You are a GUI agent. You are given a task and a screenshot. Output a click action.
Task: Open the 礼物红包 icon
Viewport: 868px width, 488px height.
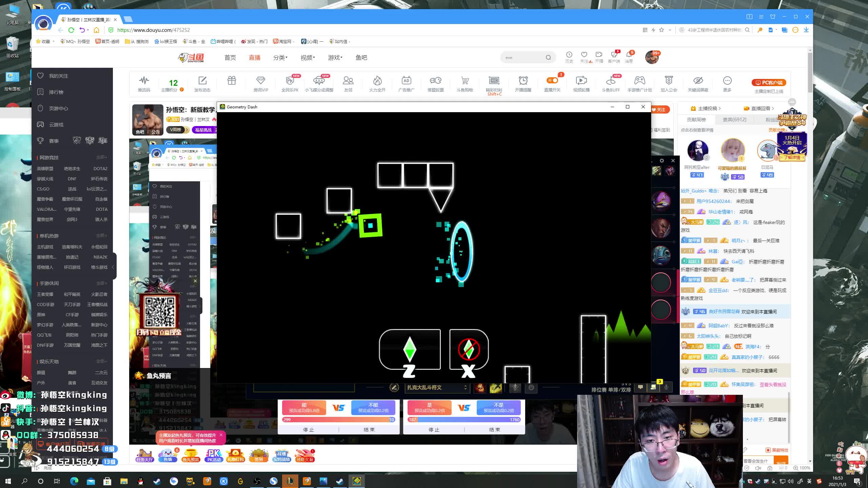click(x=236, y=455)
